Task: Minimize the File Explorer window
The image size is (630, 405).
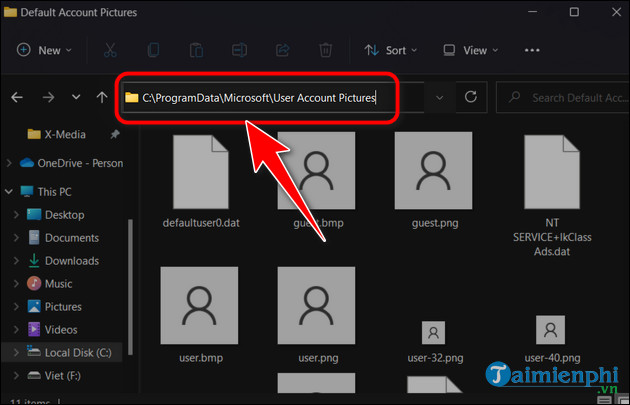Action: 533,12
